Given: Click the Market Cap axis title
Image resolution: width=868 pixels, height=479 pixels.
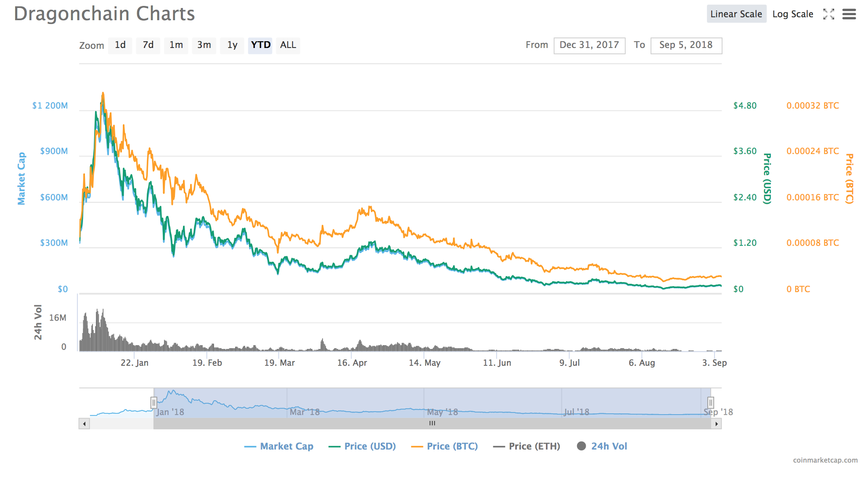Looking at the screenshot, I should 21,178.
